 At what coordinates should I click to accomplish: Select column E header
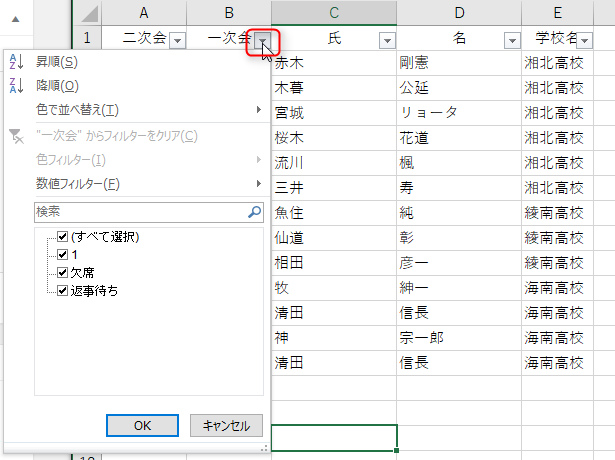[557, 13]
